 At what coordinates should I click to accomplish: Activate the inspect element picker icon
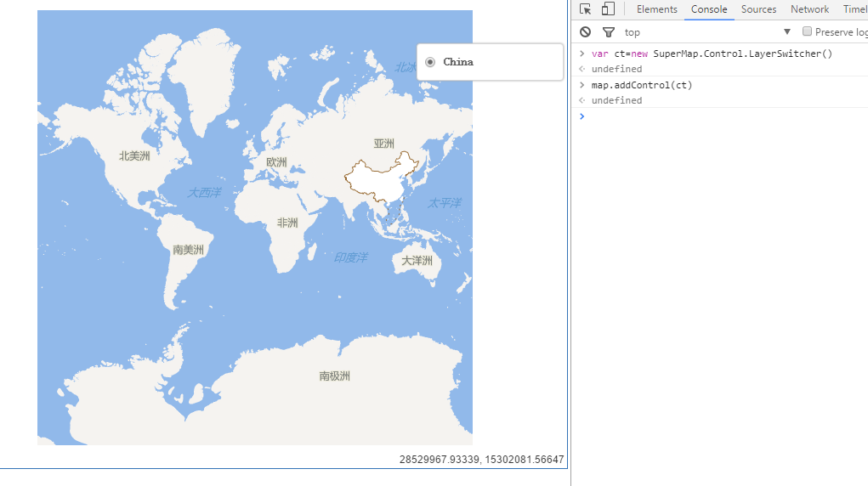point(586,9)
